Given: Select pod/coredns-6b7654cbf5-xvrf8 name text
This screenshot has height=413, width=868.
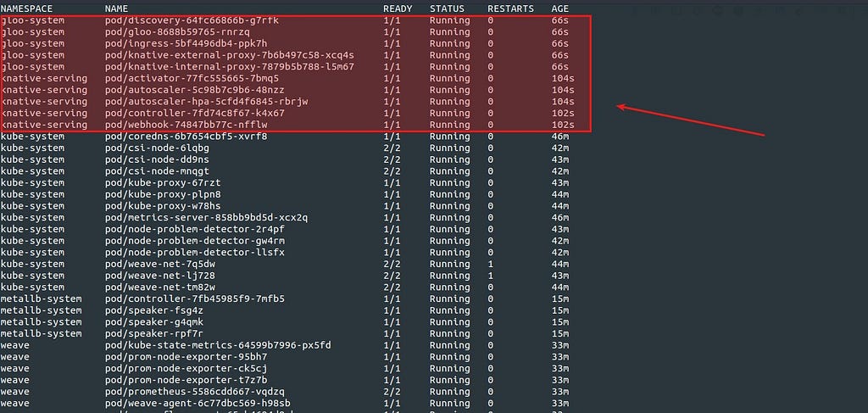Looking at the screenshot, I should tap(186, 137).
